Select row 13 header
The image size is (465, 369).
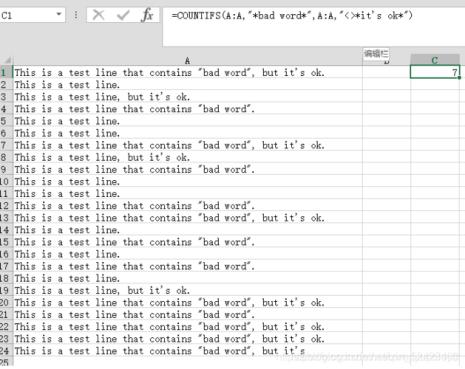(x=6, y=218)
